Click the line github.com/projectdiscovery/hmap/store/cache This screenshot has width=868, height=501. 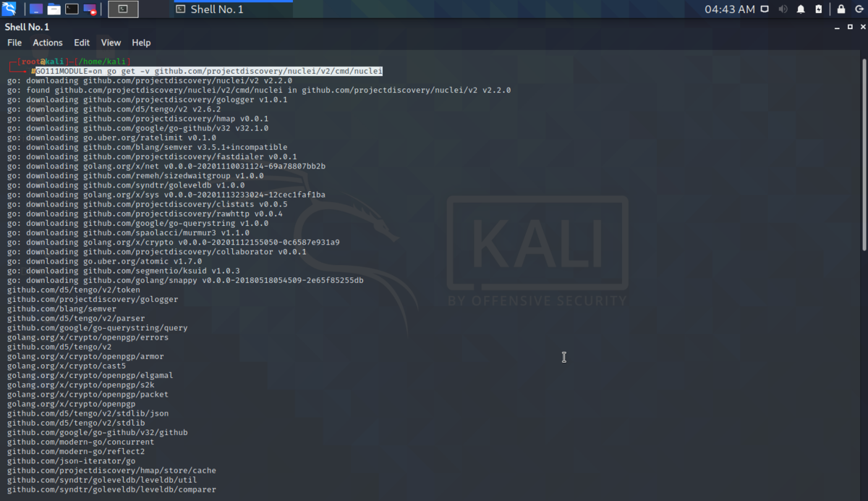pos(111,470)
